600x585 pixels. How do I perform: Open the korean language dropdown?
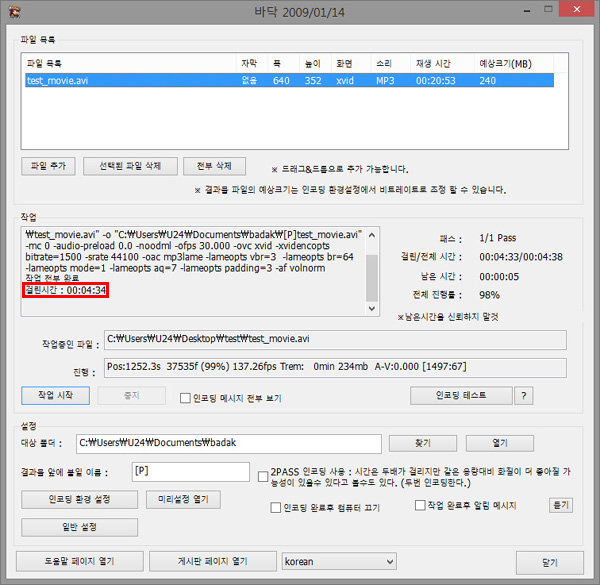click(x=339, y=562)
